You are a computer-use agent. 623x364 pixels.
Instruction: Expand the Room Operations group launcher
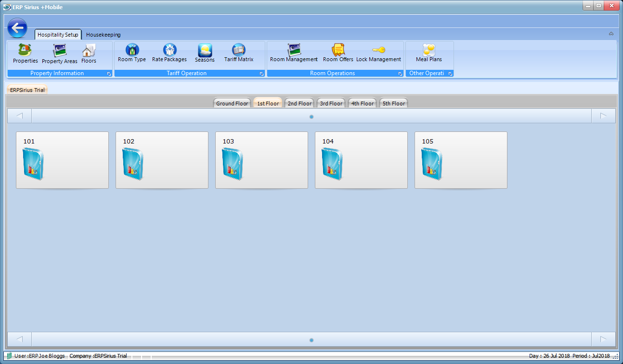pos(400,74)
